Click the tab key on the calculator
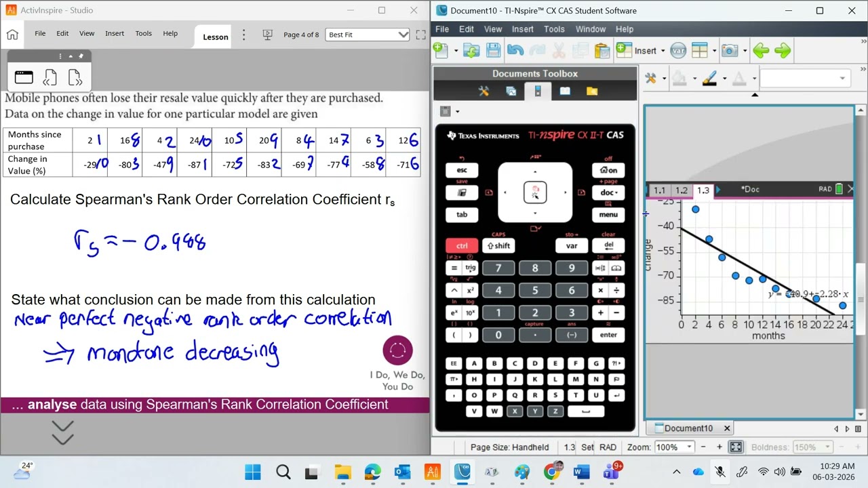 462,214
